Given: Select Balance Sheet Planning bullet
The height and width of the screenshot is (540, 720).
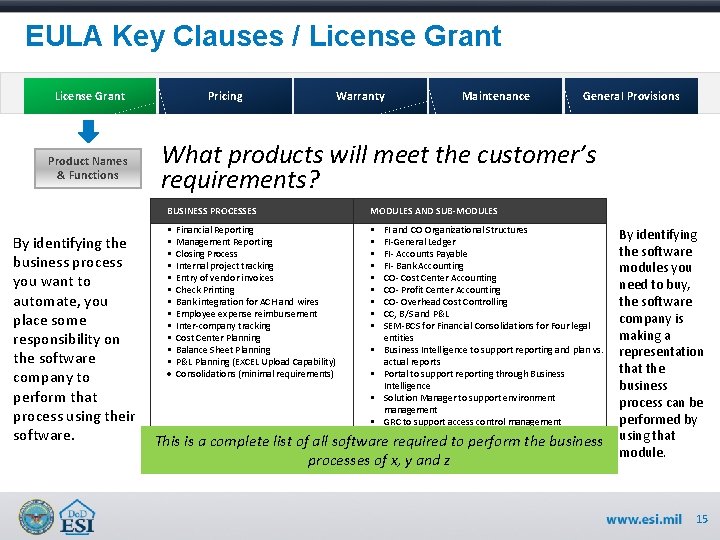Looking at the screenshot, I should (223, 350).
